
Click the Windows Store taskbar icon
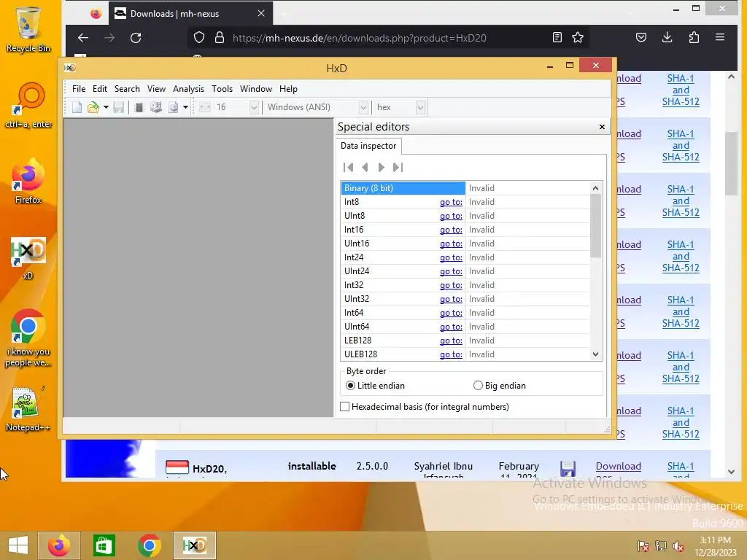click(104, 545)
